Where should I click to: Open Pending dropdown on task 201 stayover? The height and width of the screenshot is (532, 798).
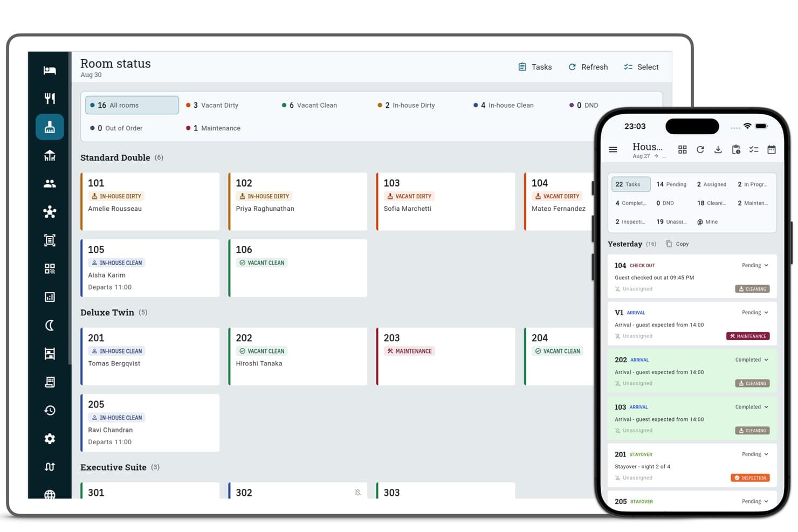(x=755, y=454)
